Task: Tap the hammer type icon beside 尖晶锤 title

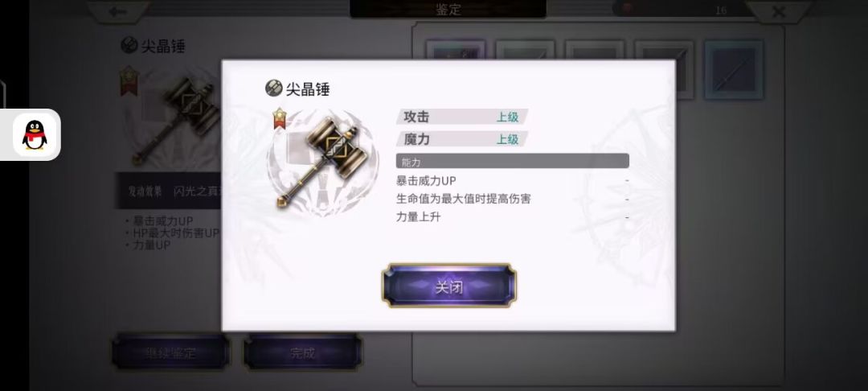Action: point(273,88)
